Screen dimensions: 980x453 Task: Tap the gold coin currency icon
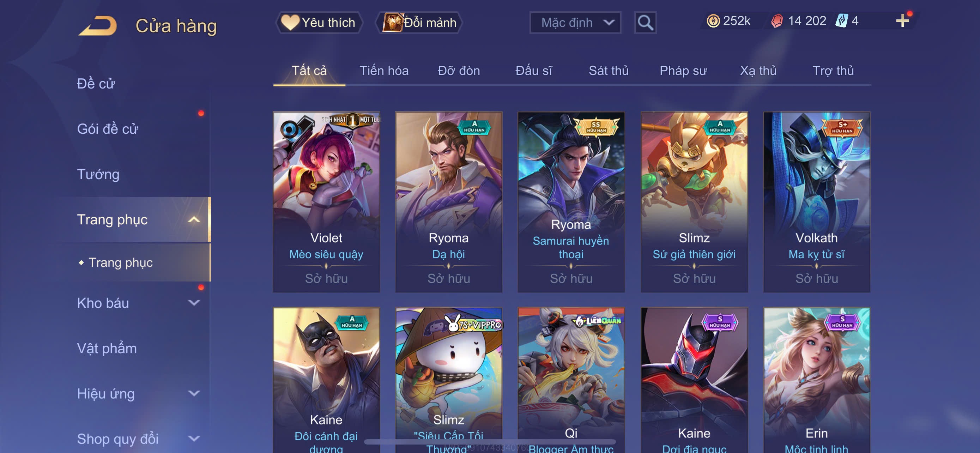pos(713,20)
